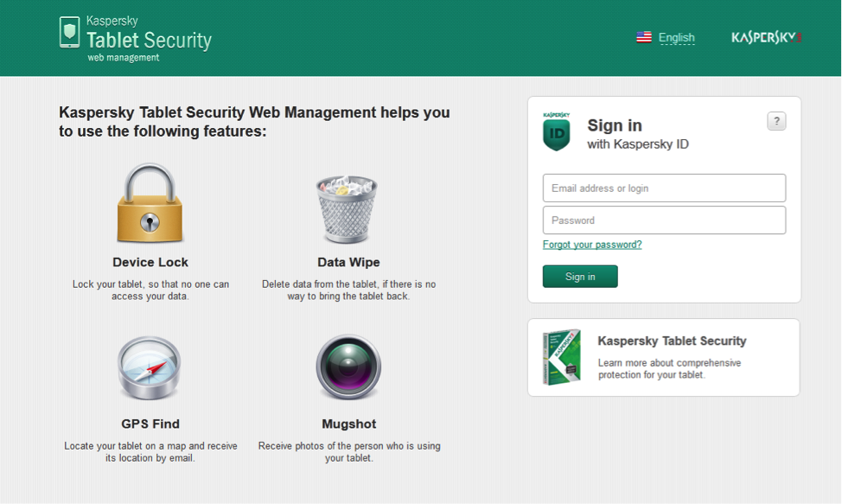Viewport: 842px width, 504px height.
Task: Click 'Lock your tablet, so that no one' description
Action: (151, 290)
